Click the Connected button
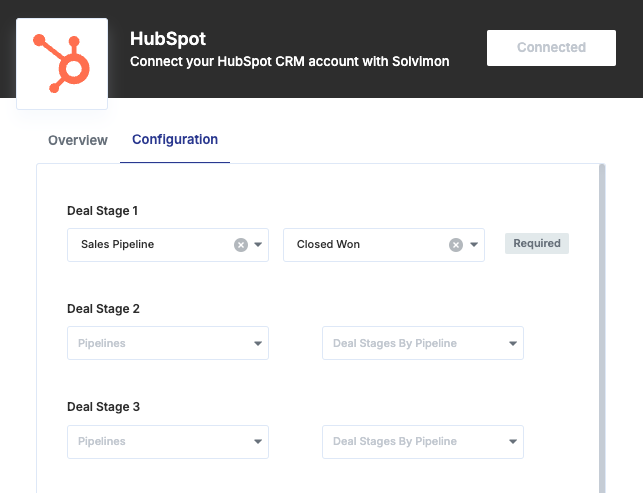Image resolution: width=643 pixels, height=493 pixels. (551, 48)
